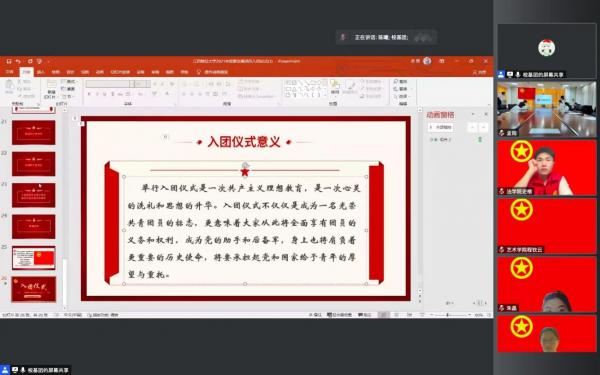The height and width of the screenshot is (375, 600).
Task: Toggle the Notes pane in status bar
Action: (365, 315)
